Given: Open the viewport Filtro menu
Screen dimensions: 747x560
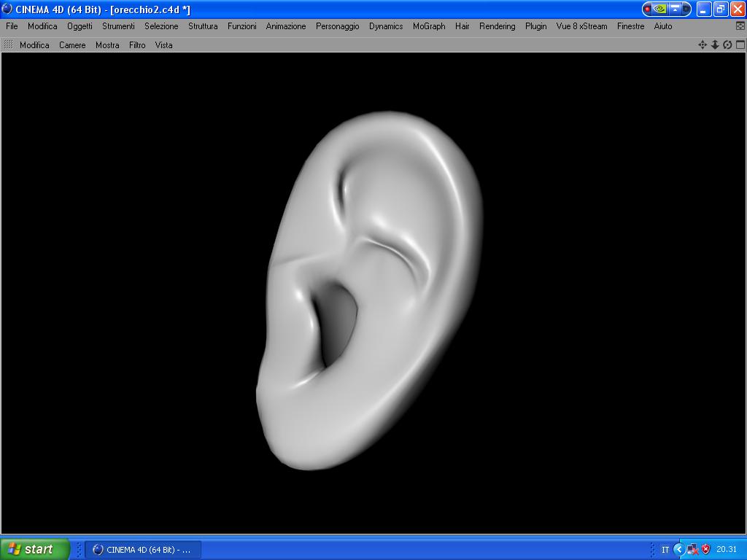Looking at the screenshot, I should pos(137,45).
